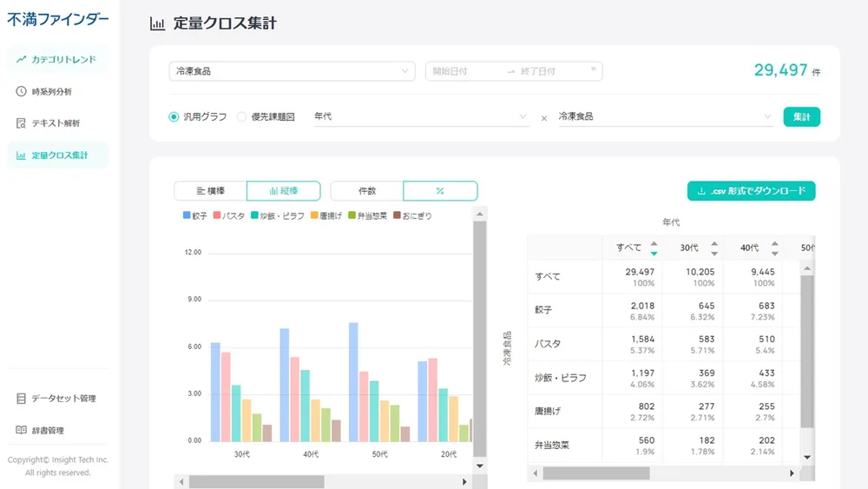Sort ascending on すべて column
Screen dimensions: 868x489
pos(654,244)
